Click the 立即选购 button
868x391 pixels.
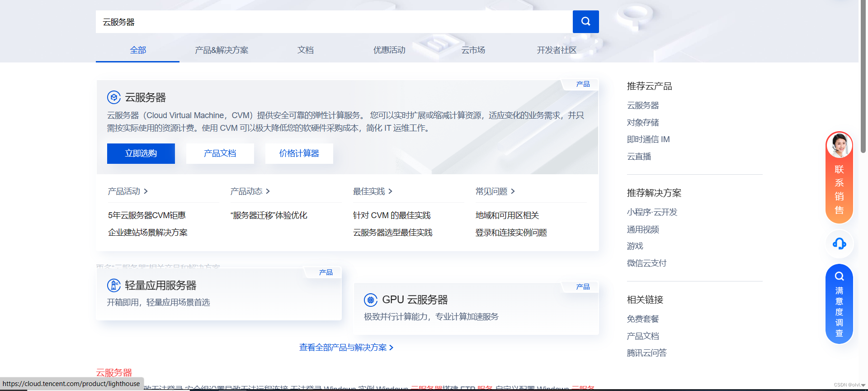click(141, 153)
